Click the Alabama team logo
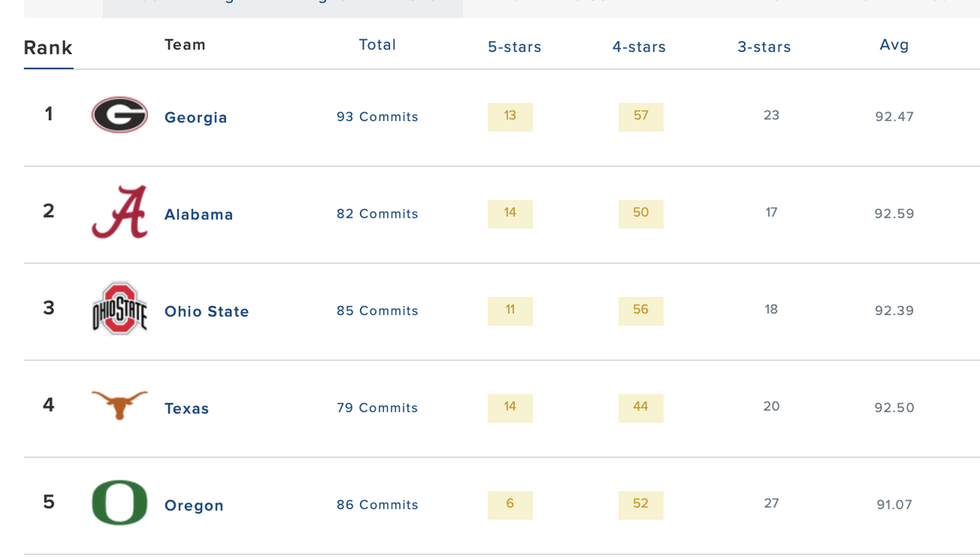Image resolution: width=980 pixels, height=558 pixels. 120,212
